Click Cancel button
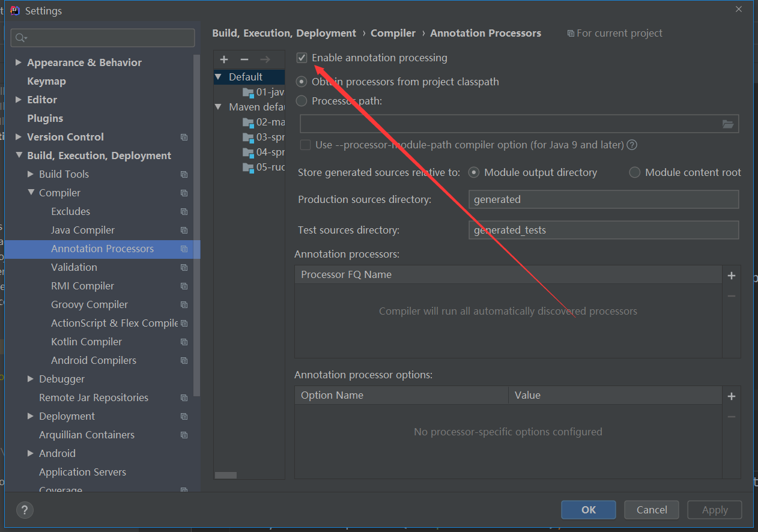The width and height of the screenshot is (758, 532). 652,510
